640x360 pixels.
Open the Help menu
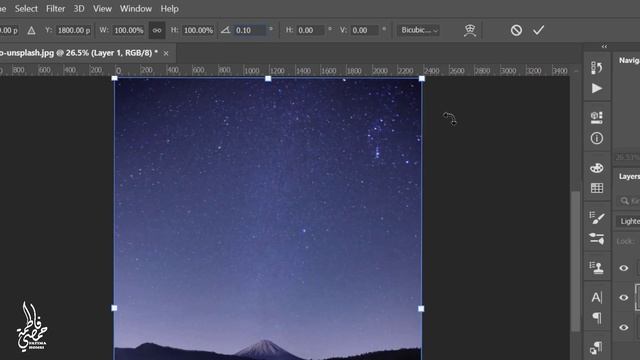(169, 9)
